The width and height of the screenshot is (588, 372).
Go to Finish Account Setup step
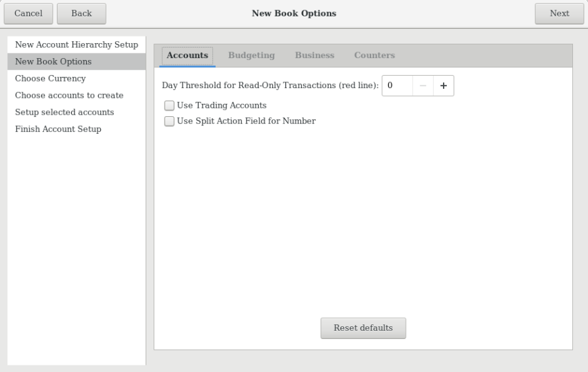click(58, 129)
